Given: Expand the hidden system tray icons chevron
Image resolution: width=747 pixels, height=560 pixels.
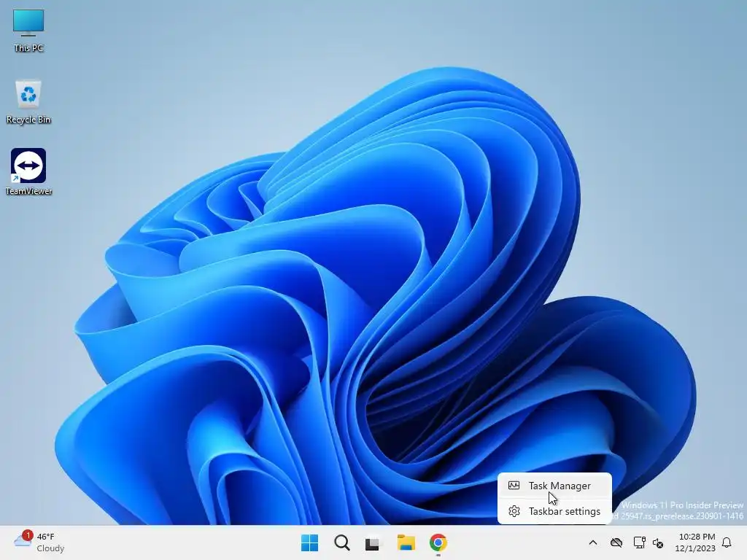Looking at the screenshot, I should pyautogui.click(x=592, y=542).
